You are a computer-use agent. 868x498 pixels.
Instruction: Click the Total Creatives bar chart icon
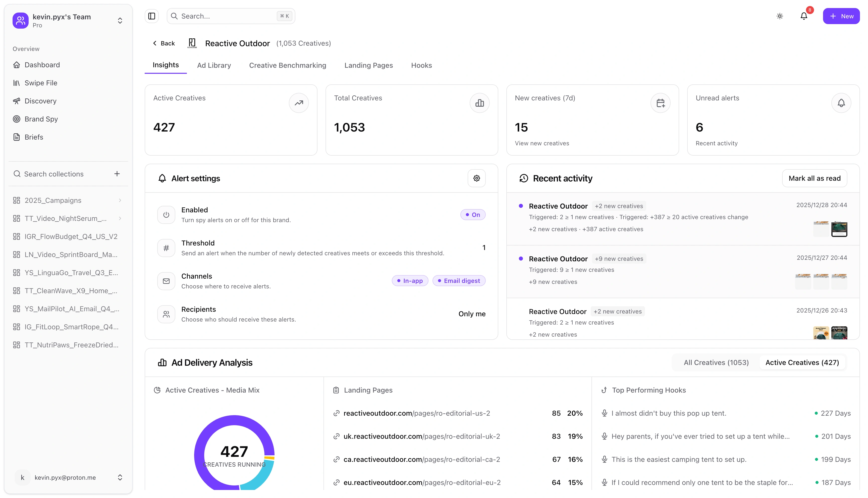point(479,103)
